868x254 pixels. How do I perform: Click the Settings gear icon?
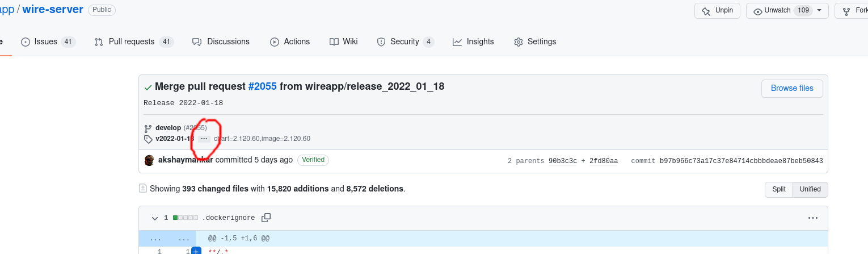[519, 41]
